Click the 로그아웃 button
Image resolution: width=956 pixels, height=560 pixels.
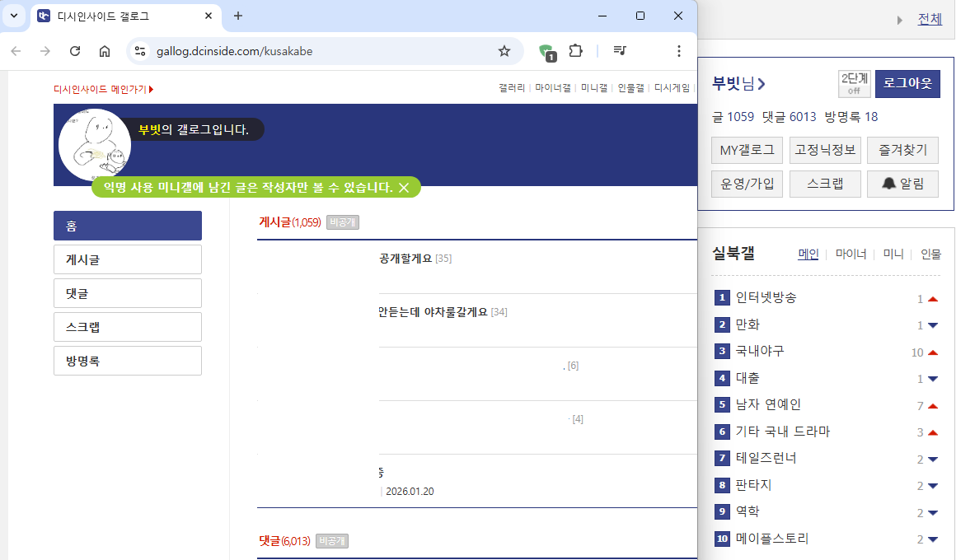pyautogui.click(x=907, y=84)
